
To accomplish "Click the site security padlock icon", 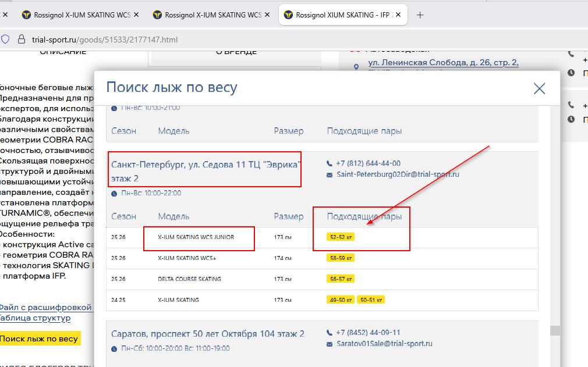I will pos(22,40).
